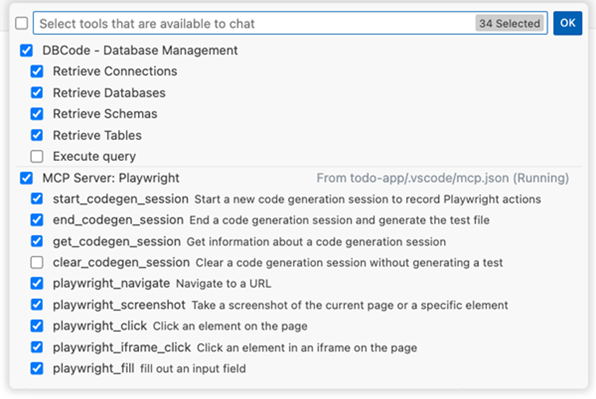Image resolution: width=596 pixels, height=399 pixels.
Task: Uncheck Retrieve Connections tool
Action: [x=37, y=71]
